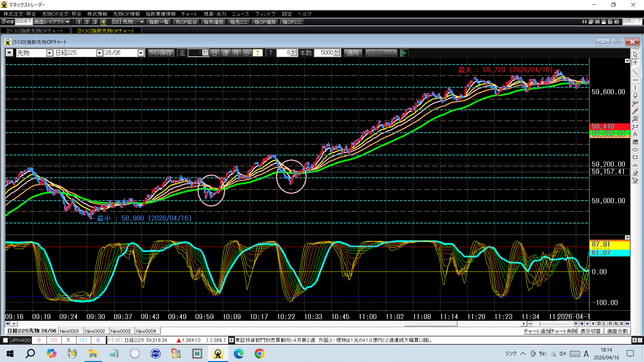This screenshot has width=644, height=362.
Task: Open the 26/06 contract month dropdown
Action: (x=141, y=53)
